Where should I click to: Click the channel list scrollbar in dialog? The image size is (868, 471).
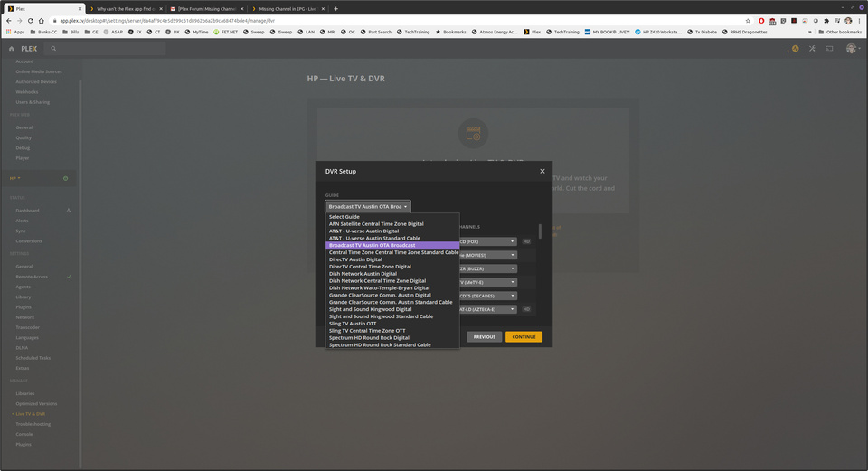pyautogui.click(x=540, y=231)
